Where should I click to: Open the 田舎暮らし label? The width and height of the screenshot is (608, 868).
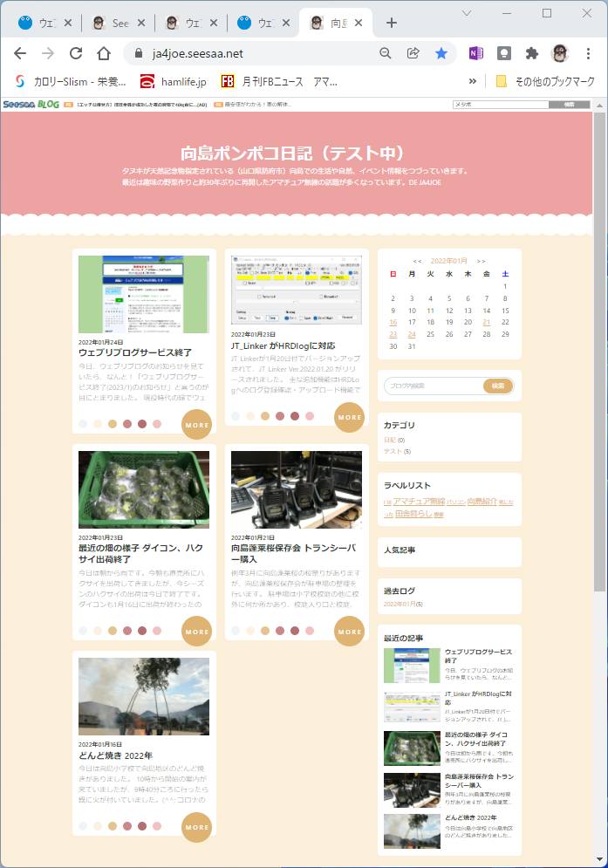click(413, 514)
